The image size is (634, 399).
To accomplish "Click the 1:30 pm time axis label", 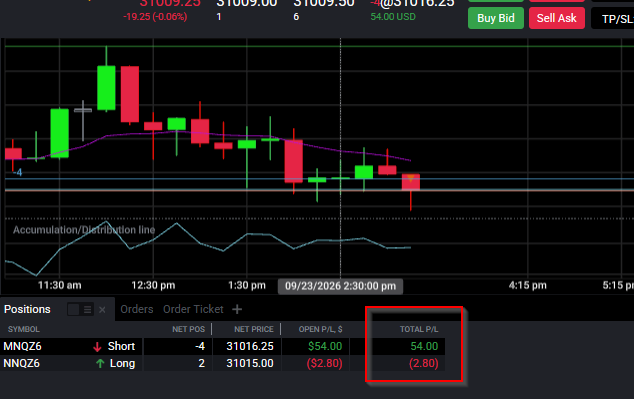I will pyautogui.click(x=247, y=285).
